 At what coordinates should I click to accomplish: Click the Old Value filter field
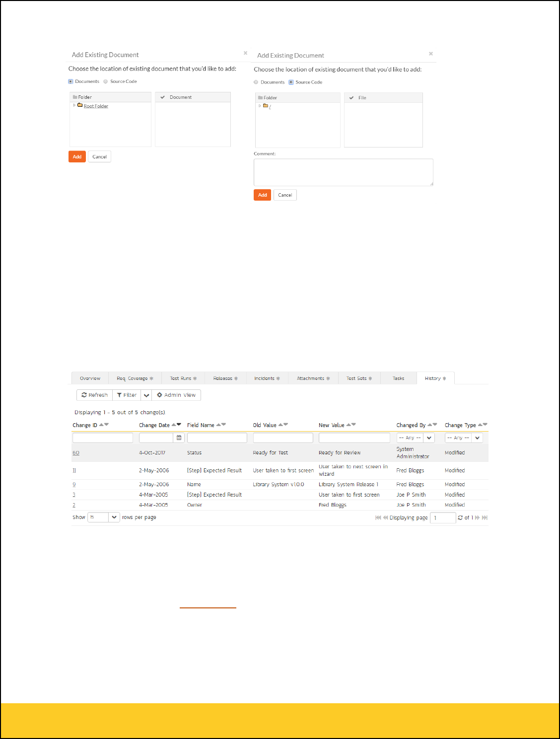pyautogui.click(x=283, y=438)
